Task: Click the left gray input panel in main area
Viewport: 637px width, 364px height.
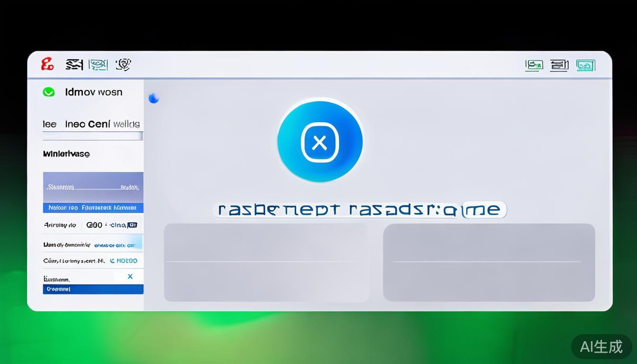Action: click(x=266, y=262)
